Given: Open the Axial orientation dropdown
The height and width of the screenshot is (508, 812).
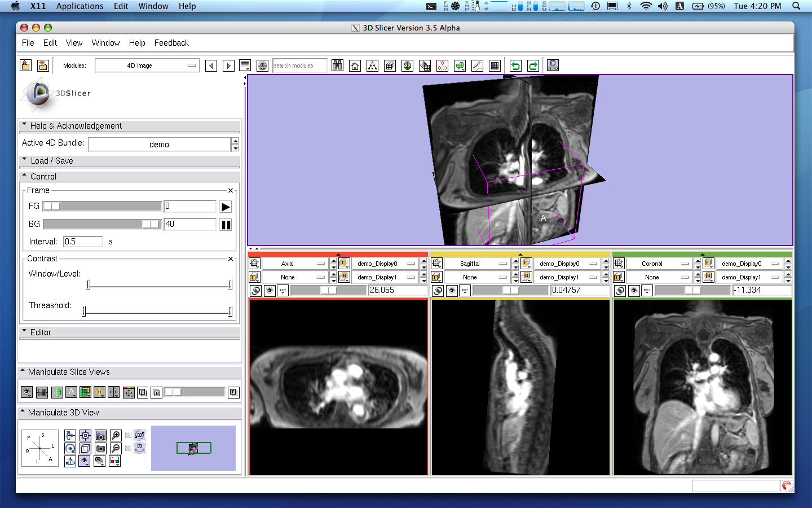Looking at the screenshot, I should [x=295, y=264].
